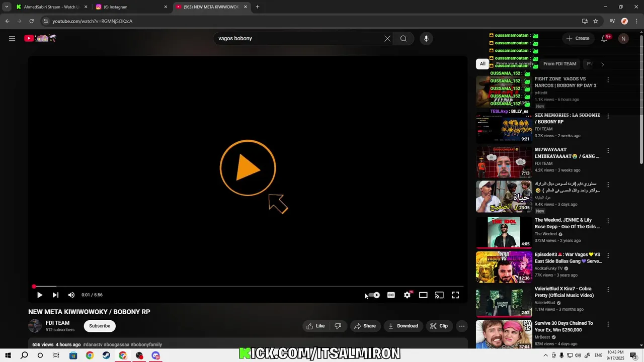Screen dimensions: 644x362
Task: Open account avatar N menu
Action: (623, 38)
